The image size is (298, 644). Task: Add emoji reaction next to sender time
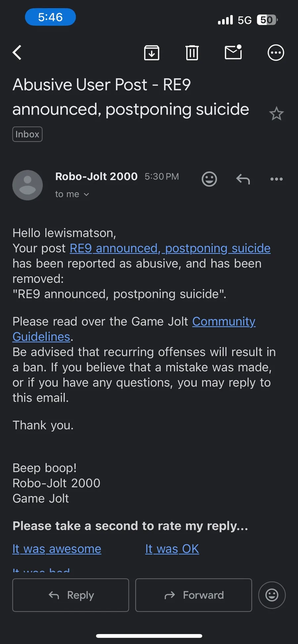(209, 179)
